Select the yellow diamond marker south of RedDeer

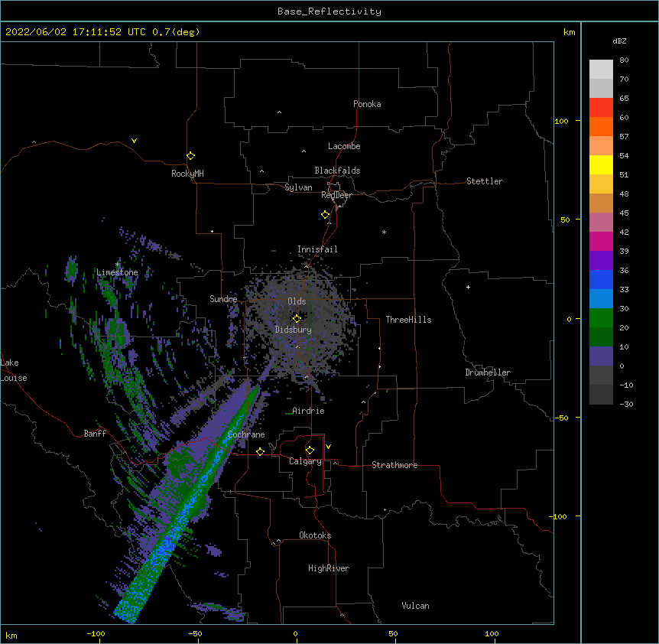pyautogui.click(x=325, y=215)
